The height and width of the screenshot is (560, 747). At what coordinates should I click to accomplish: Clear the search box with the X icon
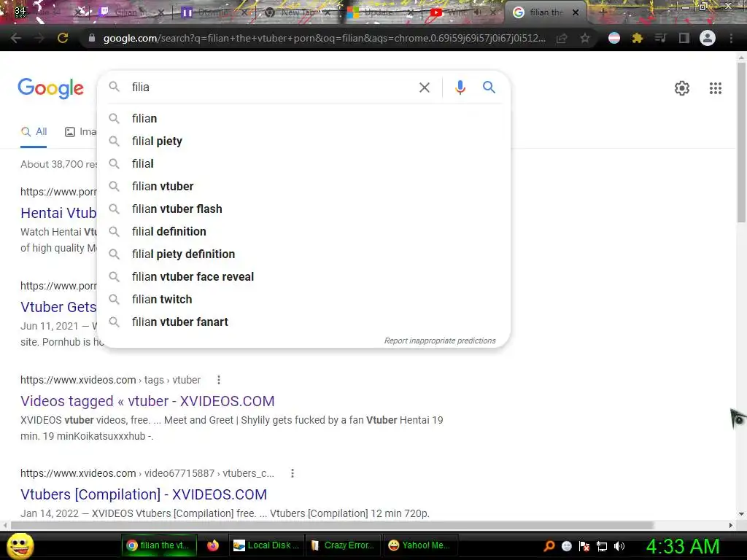tap(424, 87)
